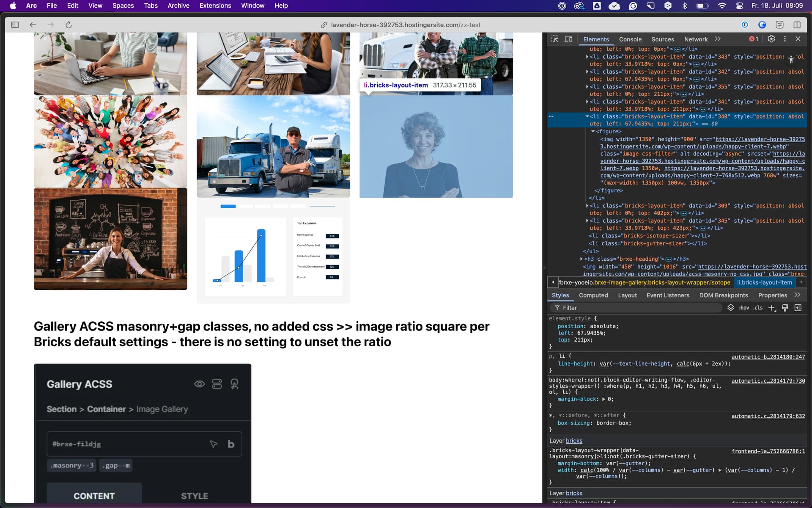
Task: Toggle the computed styles sidebar icon
Action: pos(798,308)
